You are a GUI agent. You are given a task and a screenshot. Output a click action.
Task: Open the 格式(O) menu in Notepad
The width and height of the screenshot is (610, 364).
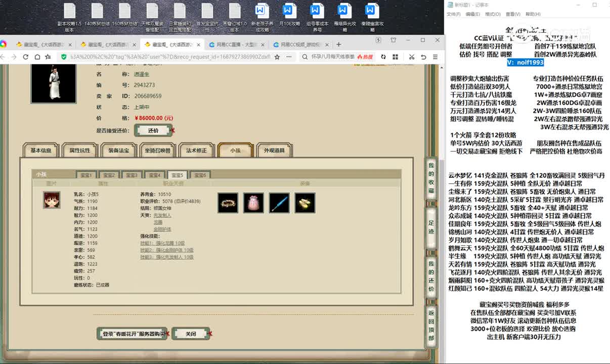493,14
